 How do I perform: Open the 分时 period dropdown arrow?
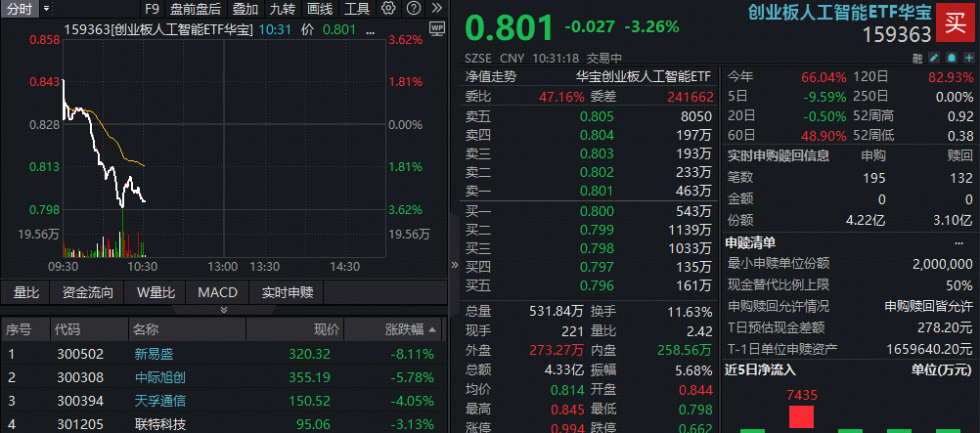coord(46,9)
